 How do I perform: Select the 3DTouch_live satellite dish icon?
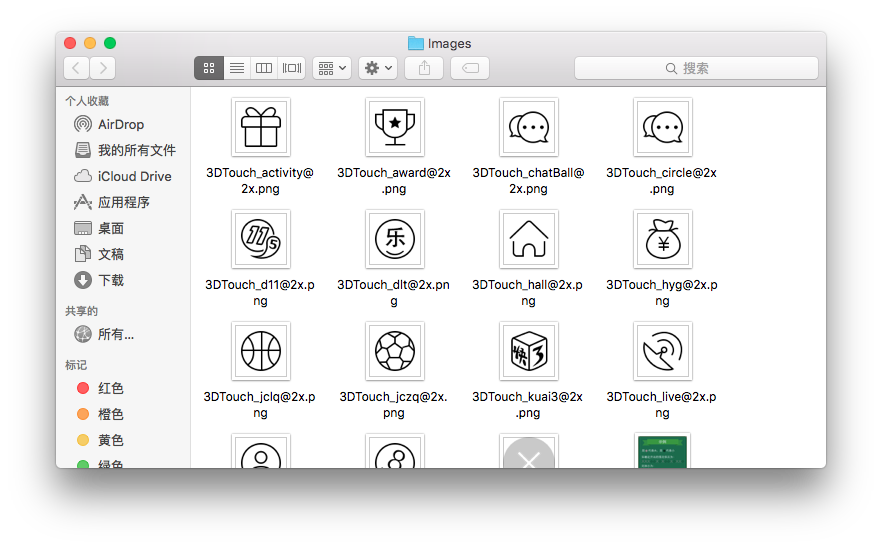(662, 351)
